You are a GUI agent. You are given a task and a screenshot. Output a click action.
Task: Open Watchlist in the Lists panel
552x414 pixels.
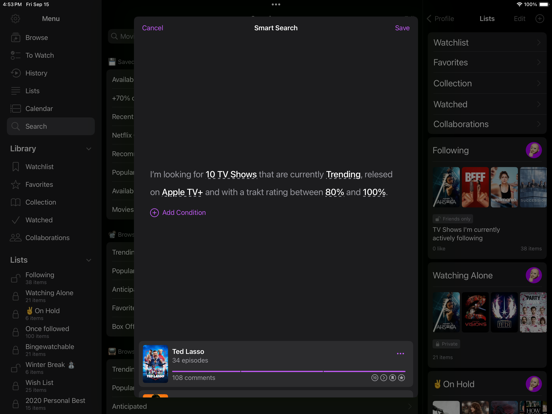487,43
